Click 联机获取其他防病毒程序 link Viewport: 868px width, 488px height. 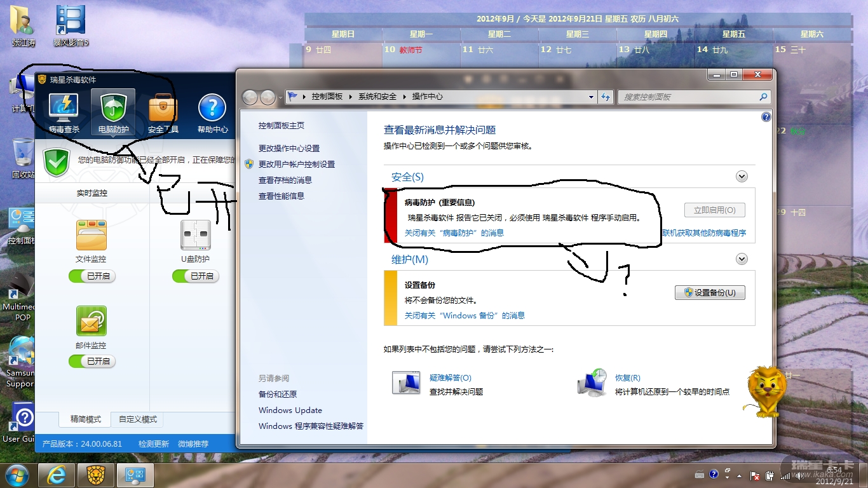(x=704, y=233)
